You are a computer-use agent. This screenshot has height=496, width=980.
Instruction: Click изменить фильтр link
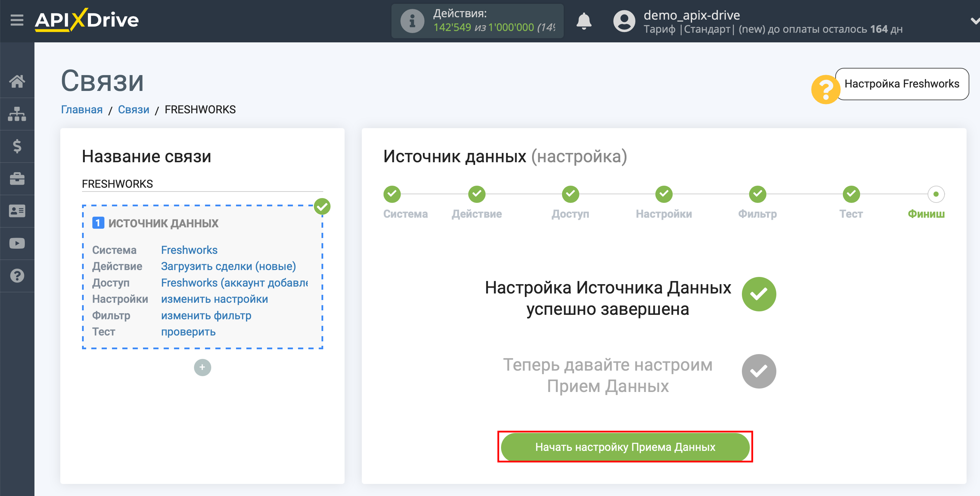point(206,315)
